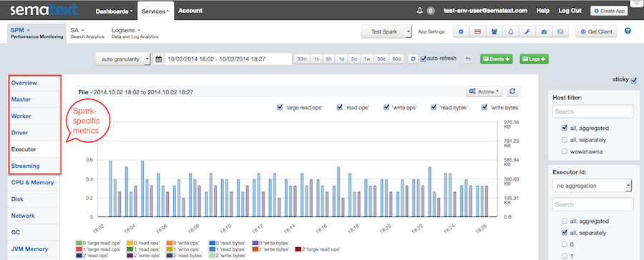Viewport: 644px width, 260px height.
Task: Open the auto granularity dropdown
Action: click(x=123, y=59)
